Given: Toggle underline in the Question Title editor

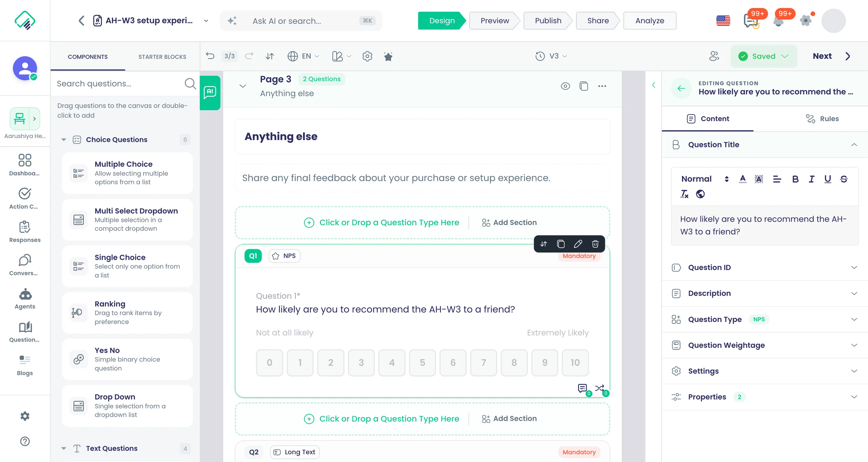Looking at the screenshot, I should [x=828, y=179].
